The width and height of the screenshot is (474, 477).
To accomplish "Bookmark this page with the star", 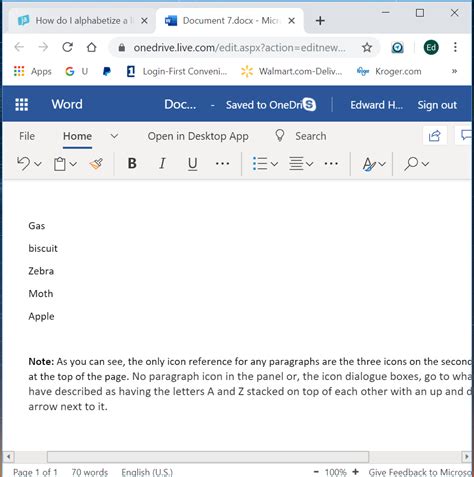I will pos(367,48).
